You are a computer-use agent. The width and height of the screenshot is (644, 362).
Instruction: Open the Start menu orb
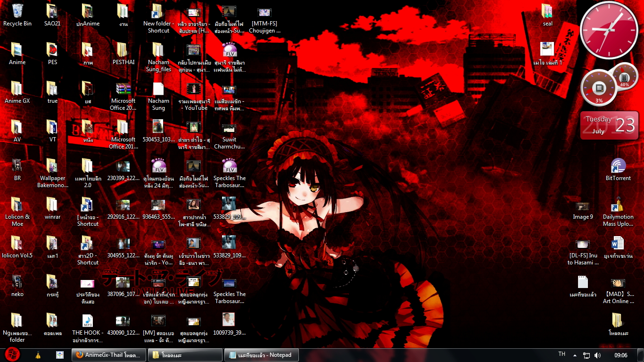coord(12,355)
